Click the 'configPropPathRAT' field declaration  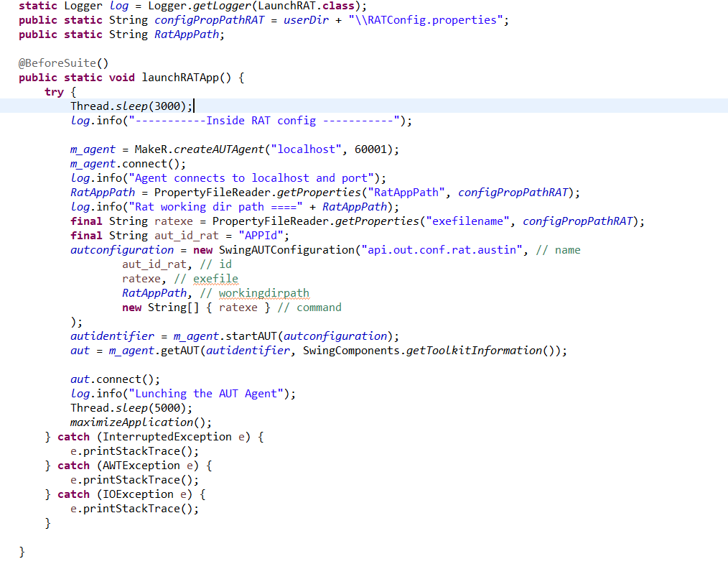[209, 20]
